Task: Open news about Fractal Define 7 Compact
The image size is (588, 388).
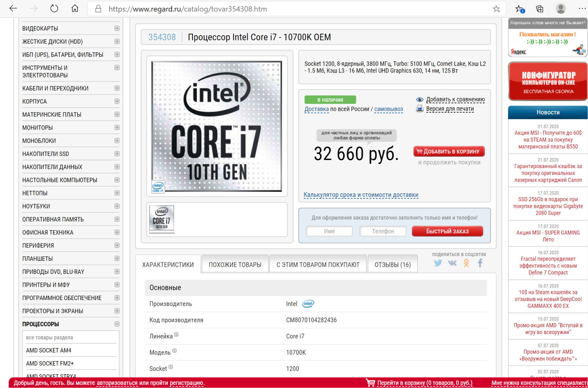Action: pyautogui.click(x=548, y=266)
